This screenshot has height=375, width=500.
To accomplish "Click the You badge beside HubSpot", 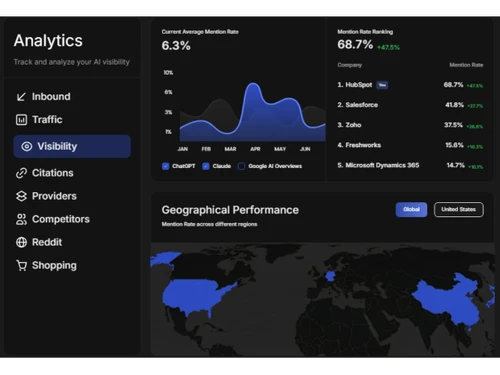I will point(382,85).
